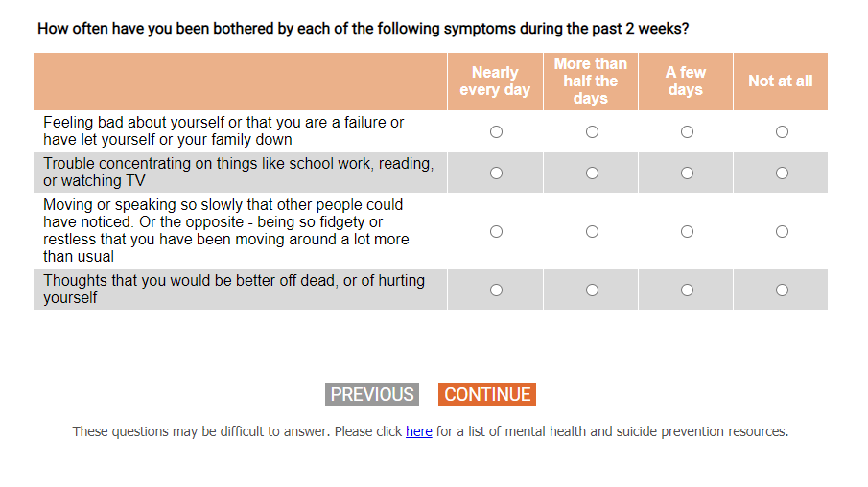The image size is (868, 487).
Task: Select 'Nearly every day' for thoughts of hurting yourself
Action: click(x=496, y=290)
